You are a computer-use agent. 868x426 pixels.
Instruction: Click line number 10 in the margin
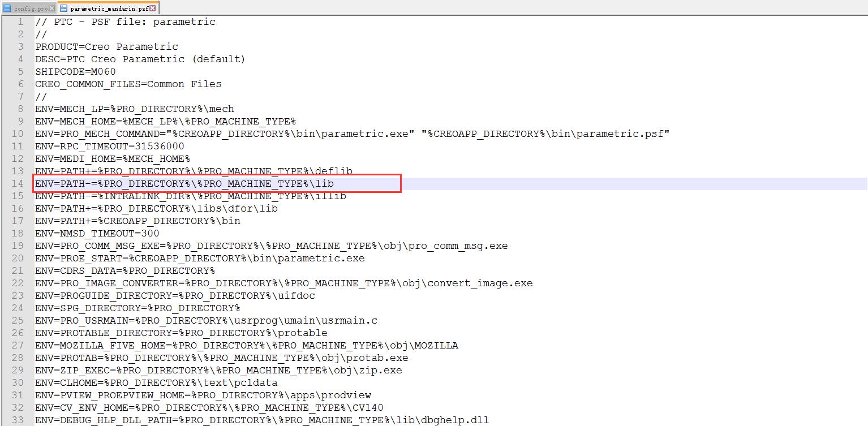(18, 134)
